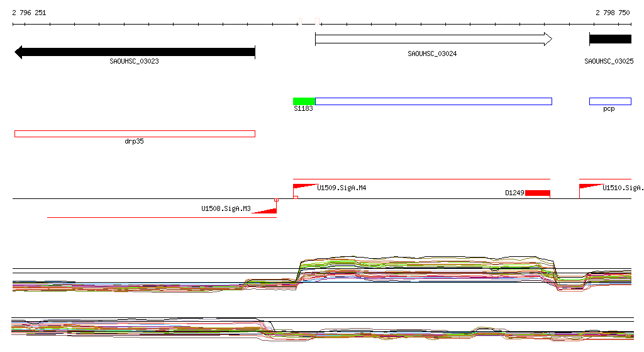The width and height of the screenshot is (644, 352).
Task: Click the D1249 label
Action: (514, 193)
